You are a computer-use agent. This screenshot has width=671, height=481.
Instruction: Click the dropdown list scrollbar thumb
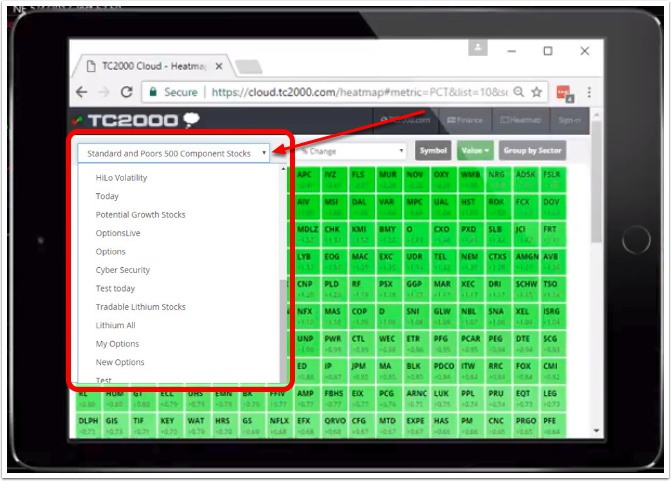pos(283,330)
